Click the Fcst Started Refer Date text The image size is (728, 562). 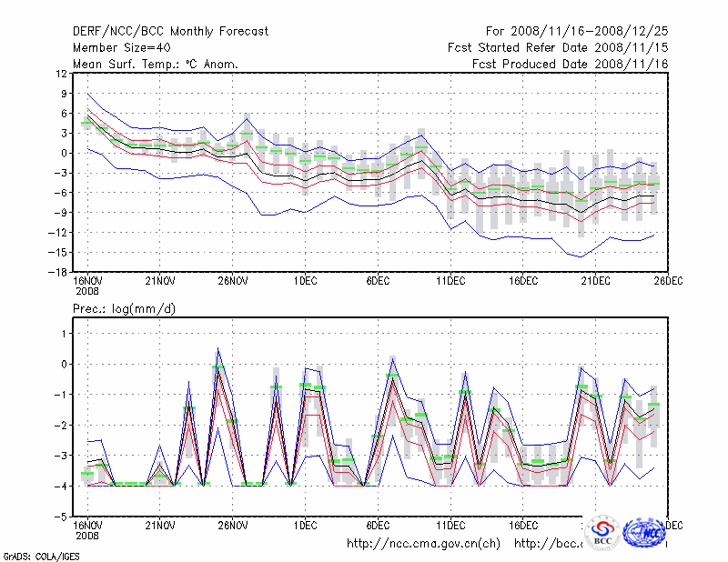tap(557, 47)
